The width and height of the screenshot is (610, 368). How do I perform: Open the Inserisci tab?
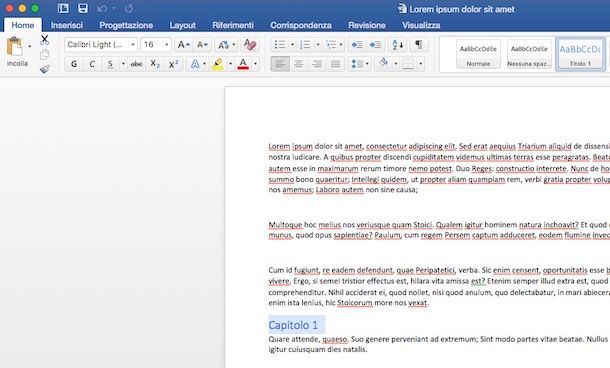pos(67,25)
